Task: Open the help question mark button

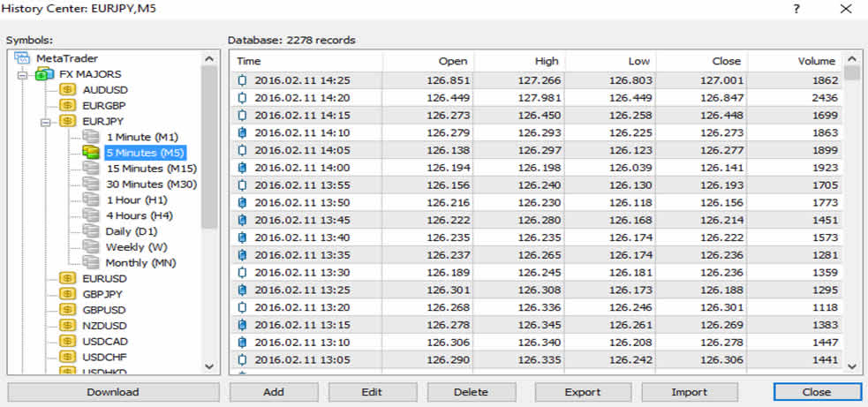Action: tap(796, 10)
